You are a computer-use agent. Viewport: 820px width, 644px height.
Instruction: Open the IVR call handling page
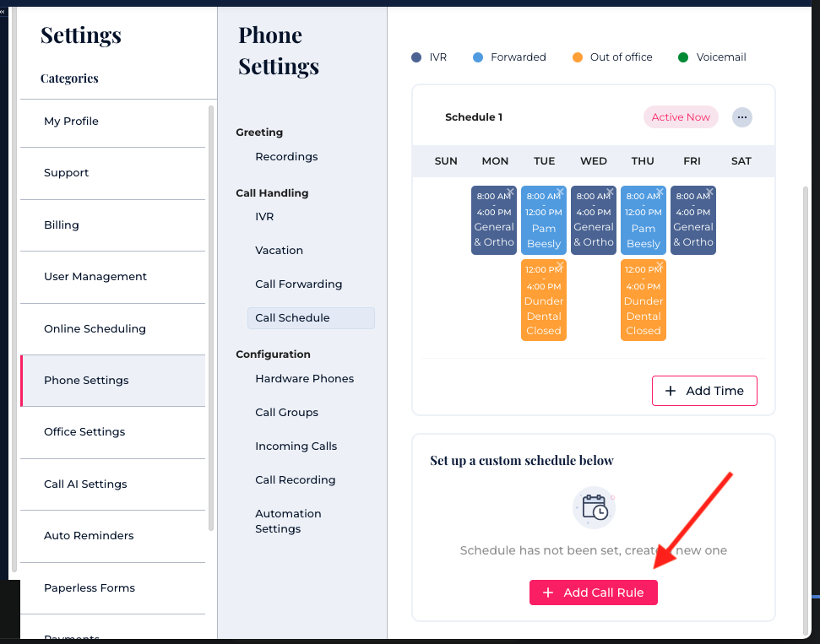(264, 217)
